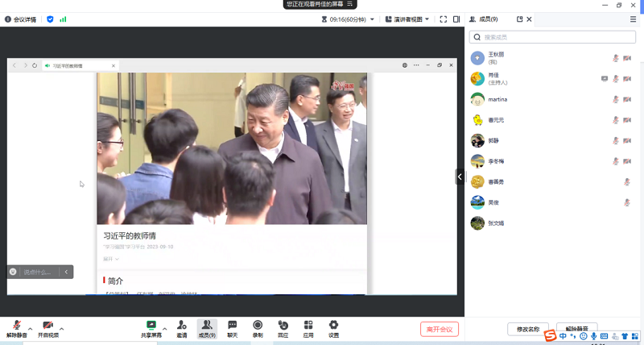The height and width of the screenshot is (345, 644).
Task: Open meeting 设置 (Settings) gear
Action: [x=333, y=328]
